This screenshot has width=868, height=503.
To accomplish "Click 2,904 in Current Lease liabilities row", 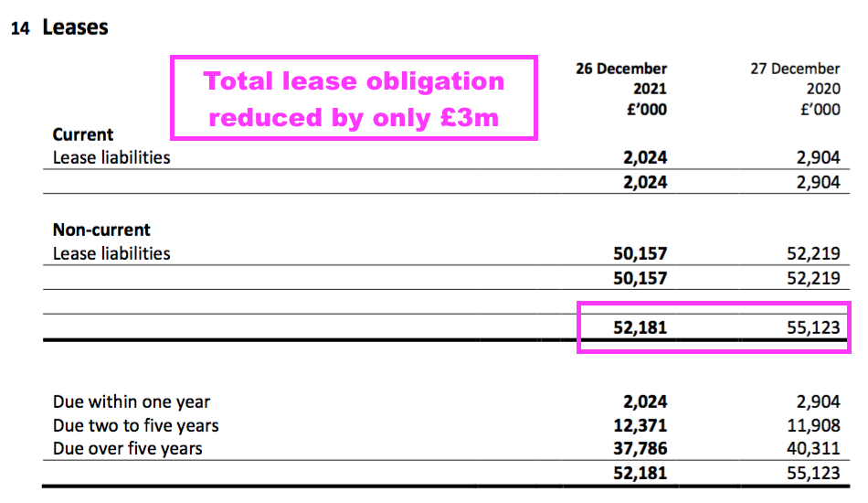I will [x=818, y=158].
